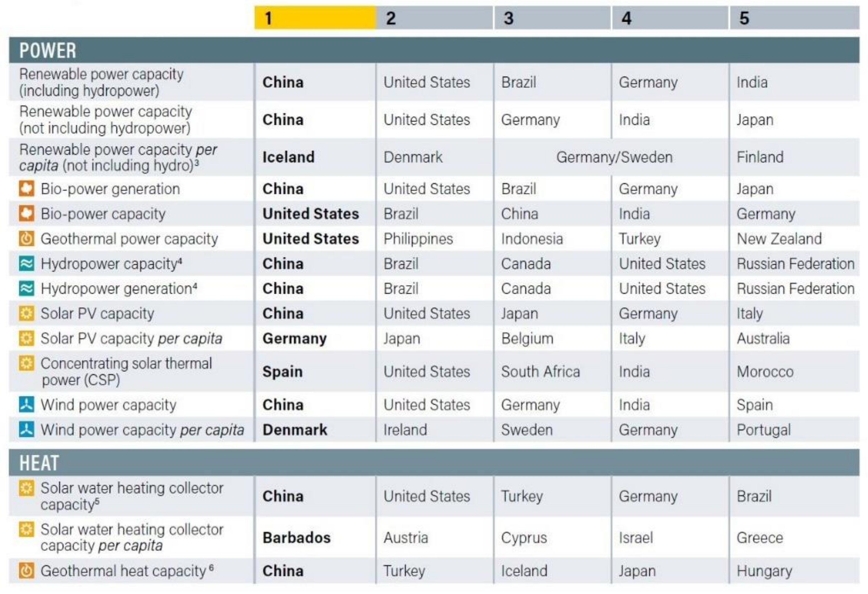The height and width of the screenshot is (594, 868).
Task: Click the Concentrating solar thermal power icon
Action: [27, 363]
